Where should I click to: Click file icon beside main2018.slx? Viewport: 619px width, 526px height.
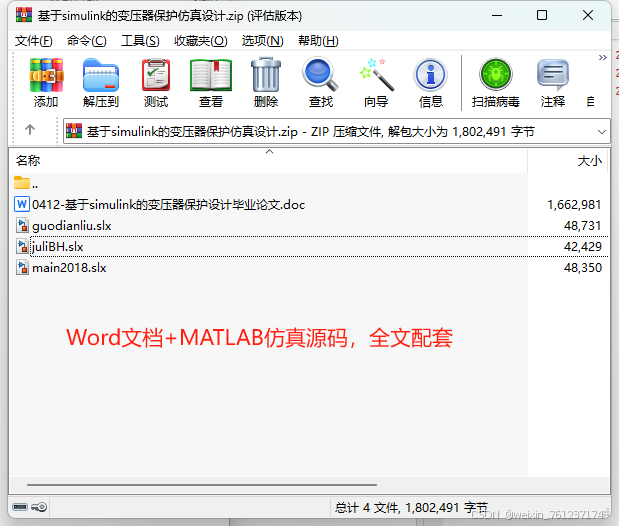click(x=23, y=267)
